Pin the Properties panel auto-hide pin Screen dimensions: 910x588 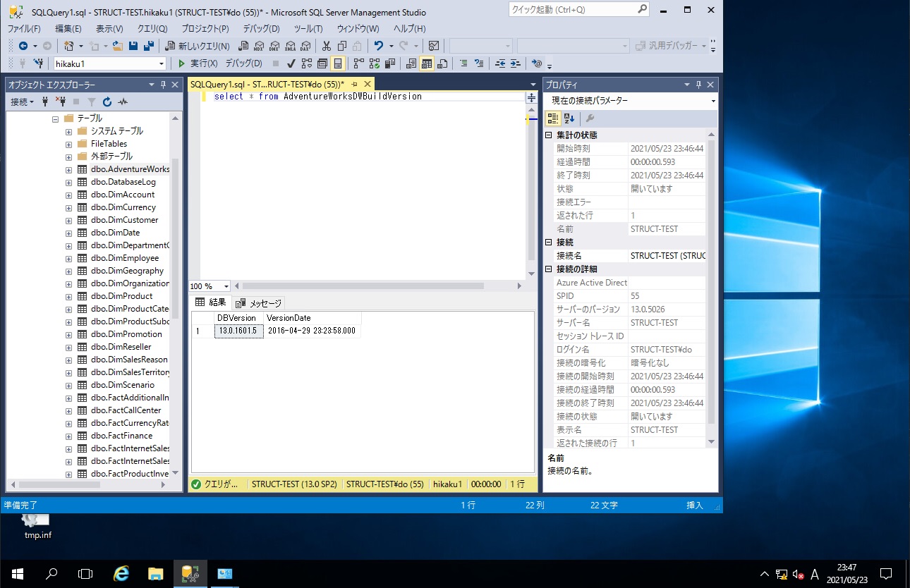tap(698, 84)
